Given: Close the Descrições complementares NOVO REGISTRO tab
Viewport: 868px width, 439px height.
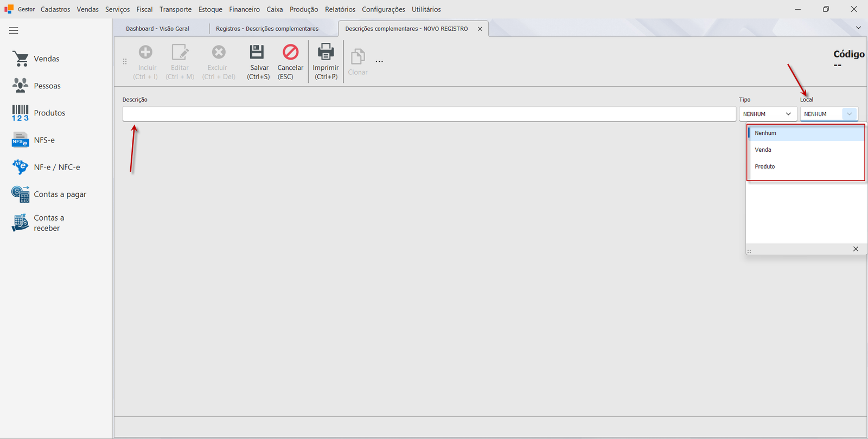Looking at the screenshot, I should pos(480,29).
